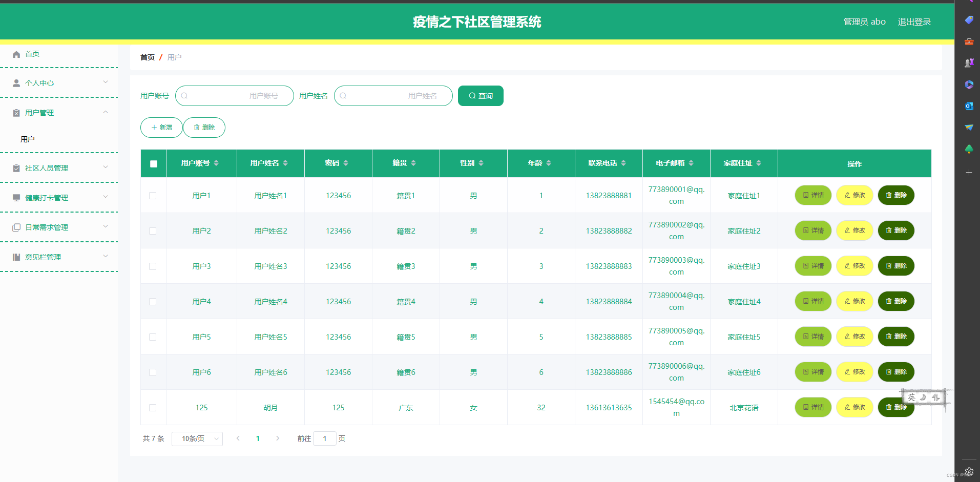Select page number 1 in pagination
Viewport: 980px width, 482px height.
click(258, 438)
